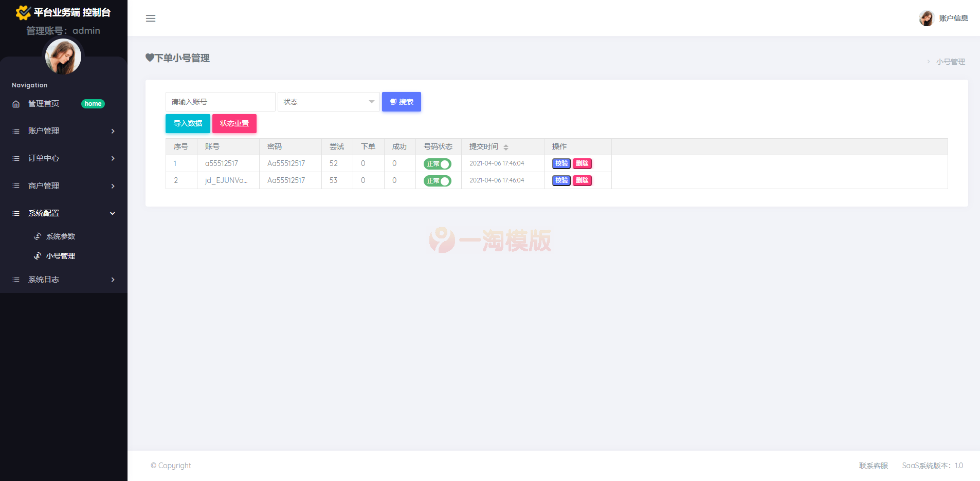Click the 请输入账号 input field
The width and height of the screenshot is (980, 481).
coord(220,101)
